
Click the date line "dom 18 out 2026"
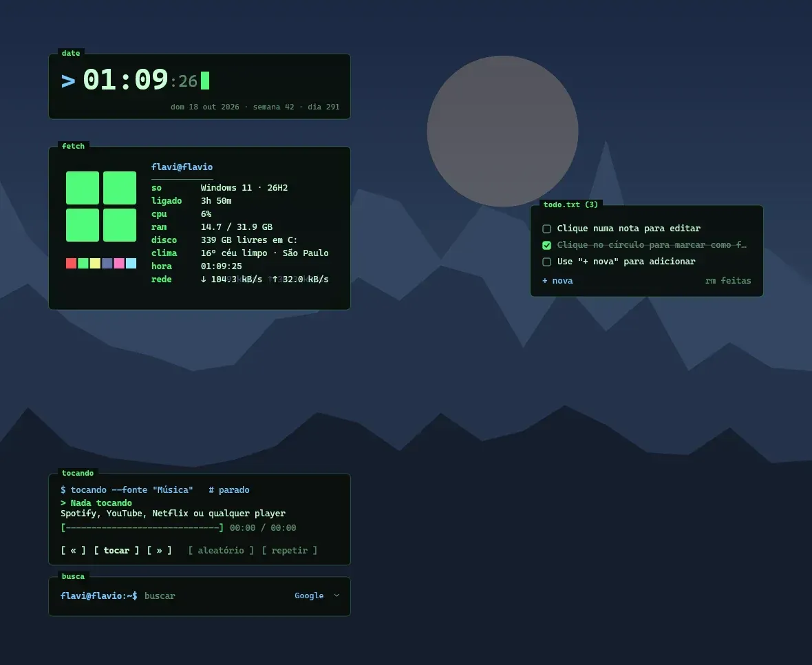pyautogui.click(x=204, y=107)
